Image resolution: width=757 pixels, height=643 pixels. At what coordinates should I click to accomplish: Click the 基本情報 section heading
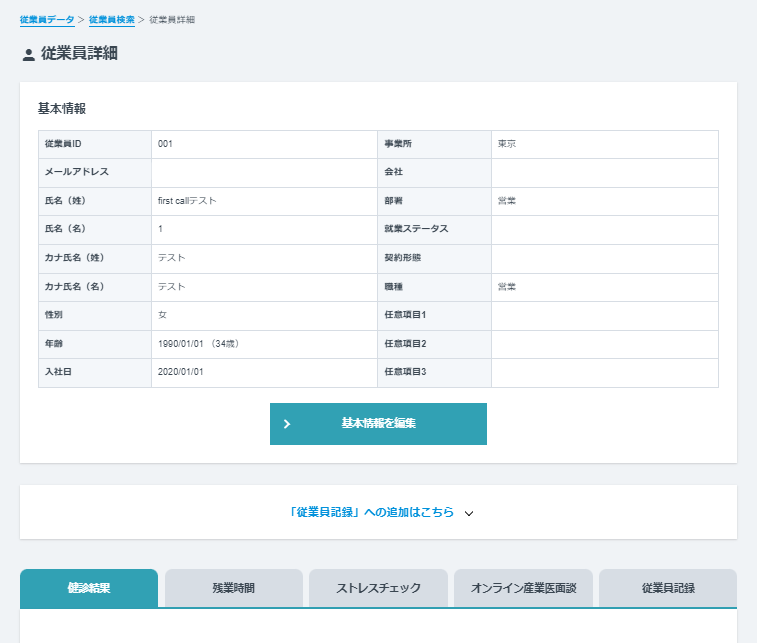point(62,108)
